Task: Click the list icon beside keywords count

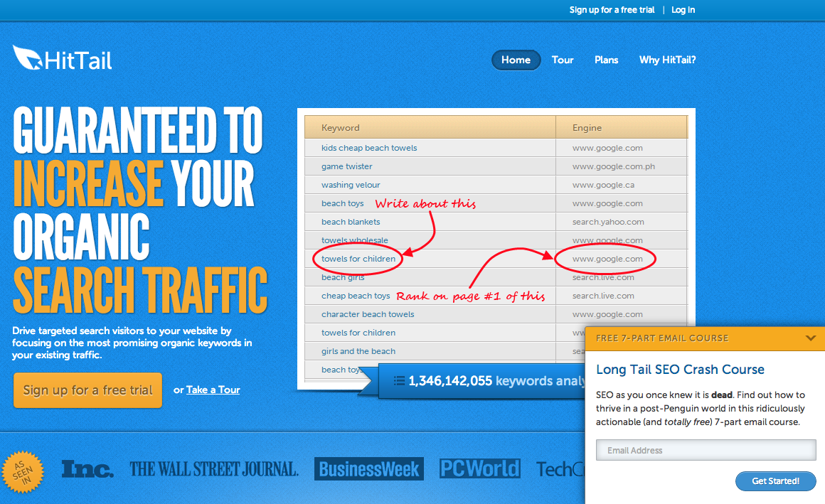Action: click(x=399, y=381)
